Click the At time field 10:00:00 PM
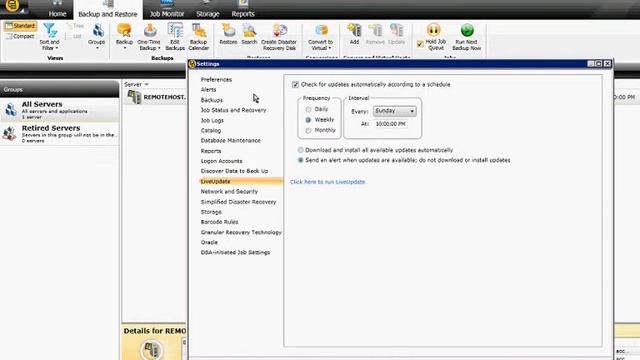Screen dimensions: 640x360 tap(391, 124)
